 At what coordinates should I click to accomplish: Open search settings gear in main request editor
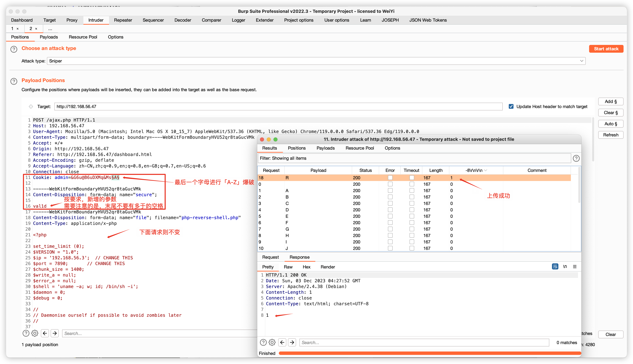coord(35,333)
